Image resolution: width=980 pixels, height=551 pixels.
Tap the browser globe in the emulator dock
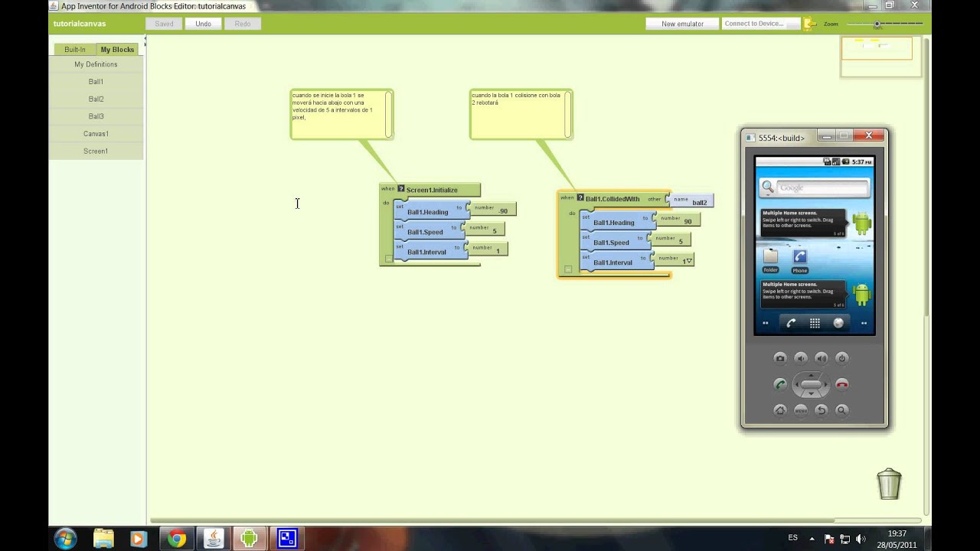click(838, 323)
